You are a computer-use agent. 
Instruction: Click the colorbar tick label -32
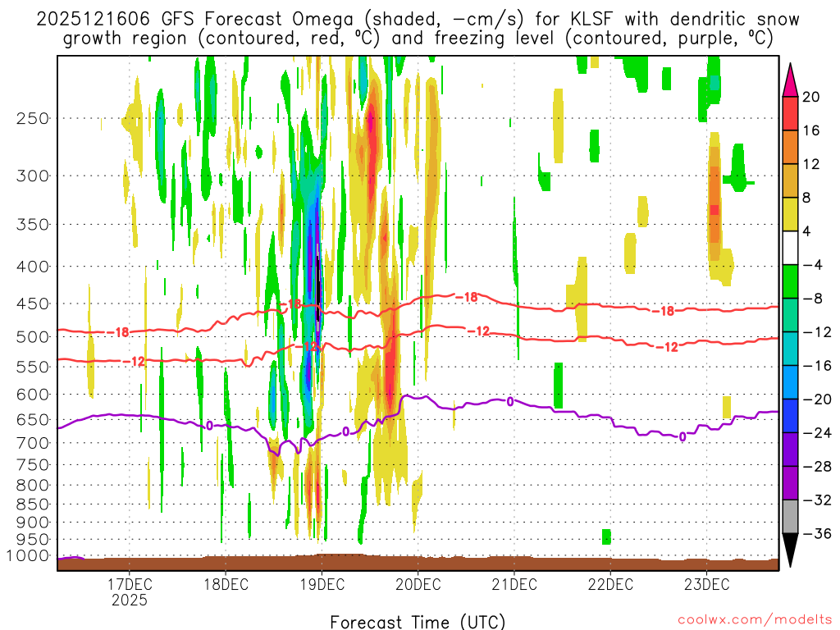[816, 500]
